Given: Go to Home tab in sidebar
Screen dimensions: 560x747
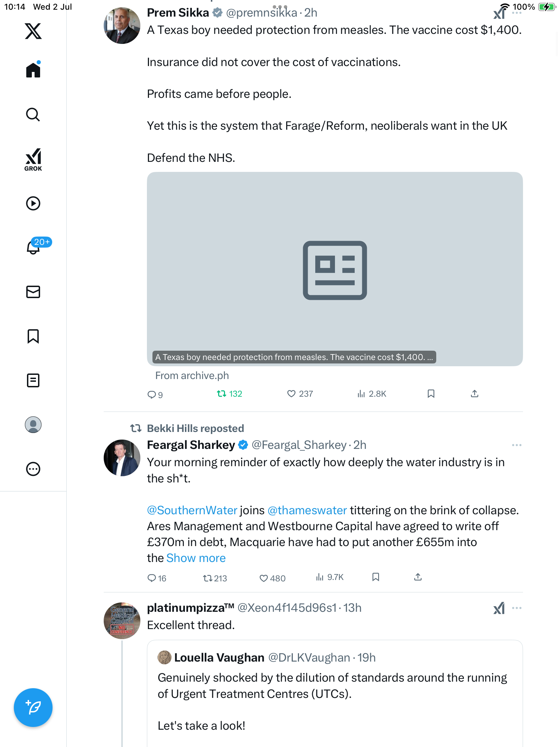Looking at the screenshot, I should coord(33,70).
